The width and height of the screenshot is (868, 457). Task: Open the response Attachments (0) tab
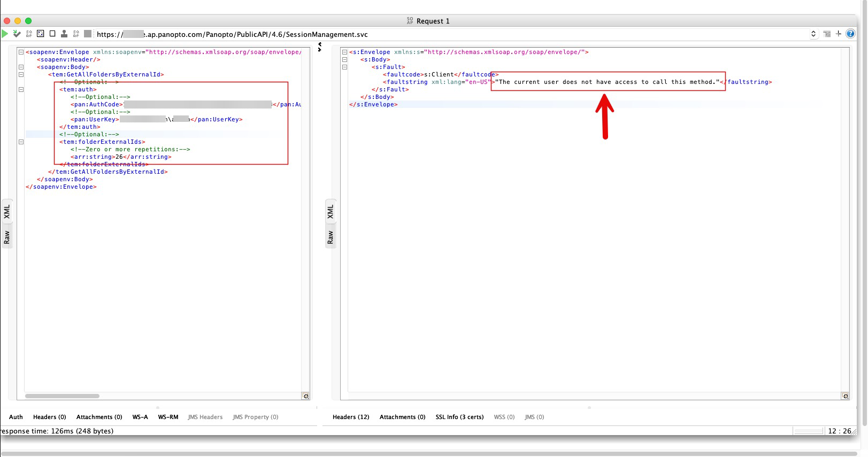(403, 417)
